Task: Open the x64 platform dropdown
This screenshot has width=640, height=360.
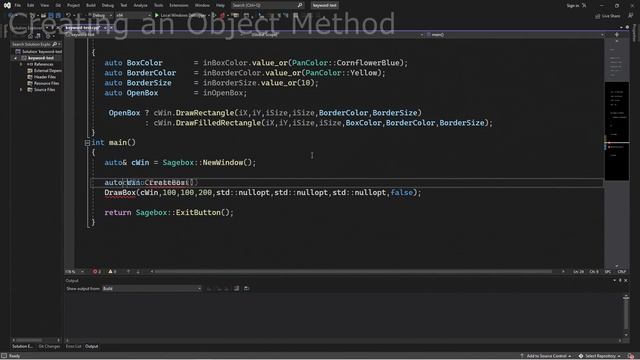Action: [133, 15]
